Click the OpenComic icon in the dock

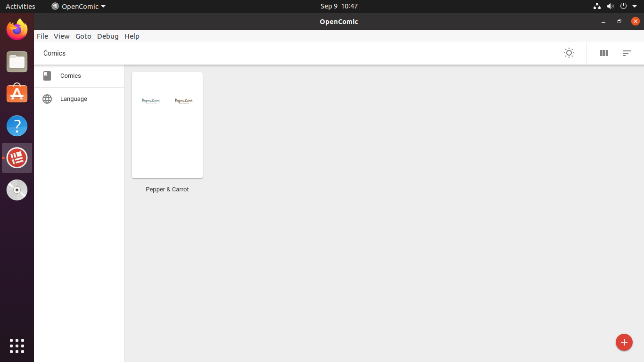(17, 158)
